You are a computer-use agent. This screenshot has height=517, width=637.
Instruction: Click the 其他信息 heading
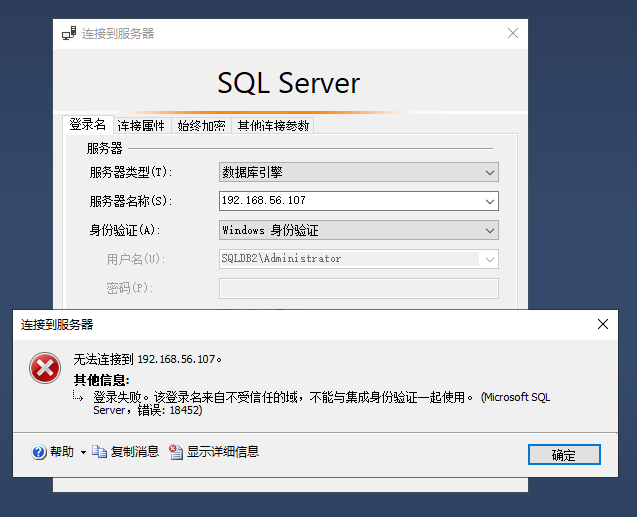click(102, 380)
